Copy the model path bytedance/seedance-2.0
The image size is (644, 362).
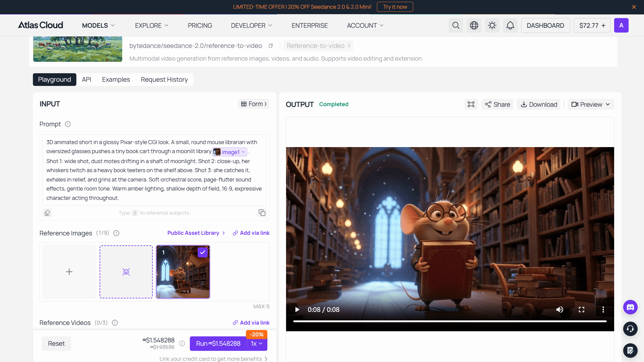point(271,46)
